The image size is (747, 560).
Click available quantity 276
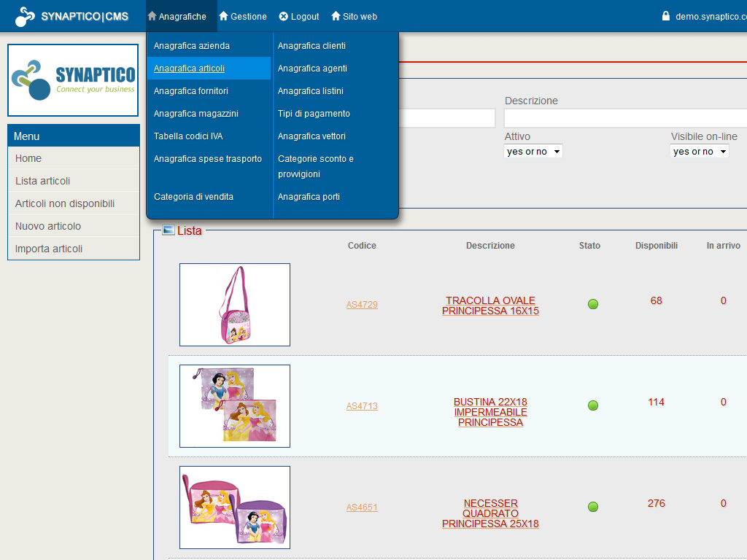[x=656, y=503]
